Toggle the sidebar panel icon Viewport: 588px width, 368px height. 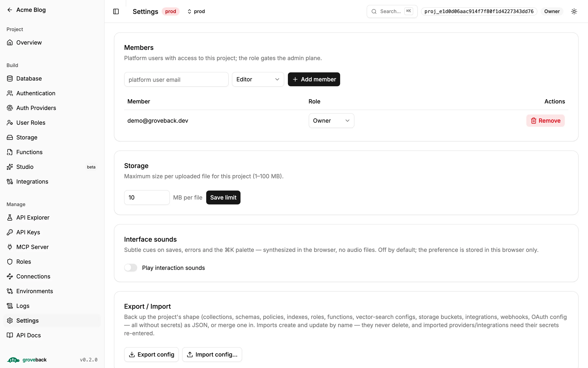[116, 11]
